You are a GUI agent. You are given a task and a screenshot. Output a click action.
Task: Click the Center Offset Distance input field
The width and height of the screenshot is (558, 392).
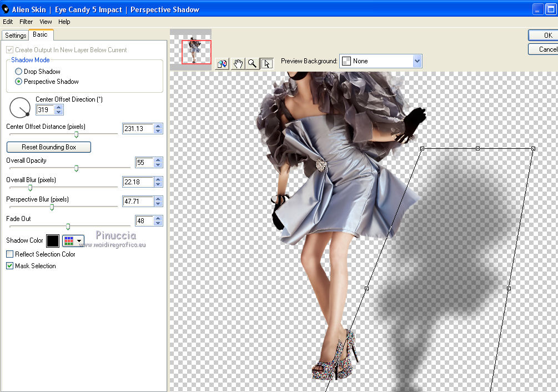[138, 129]
